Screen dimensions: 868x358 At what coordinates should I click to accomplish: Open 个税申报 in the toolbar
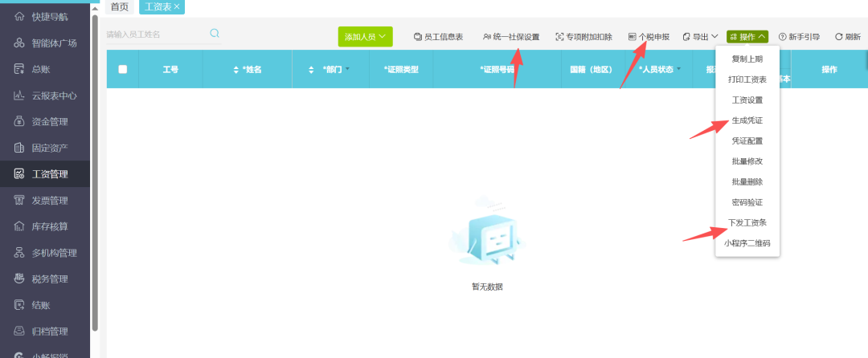[649, 37]
